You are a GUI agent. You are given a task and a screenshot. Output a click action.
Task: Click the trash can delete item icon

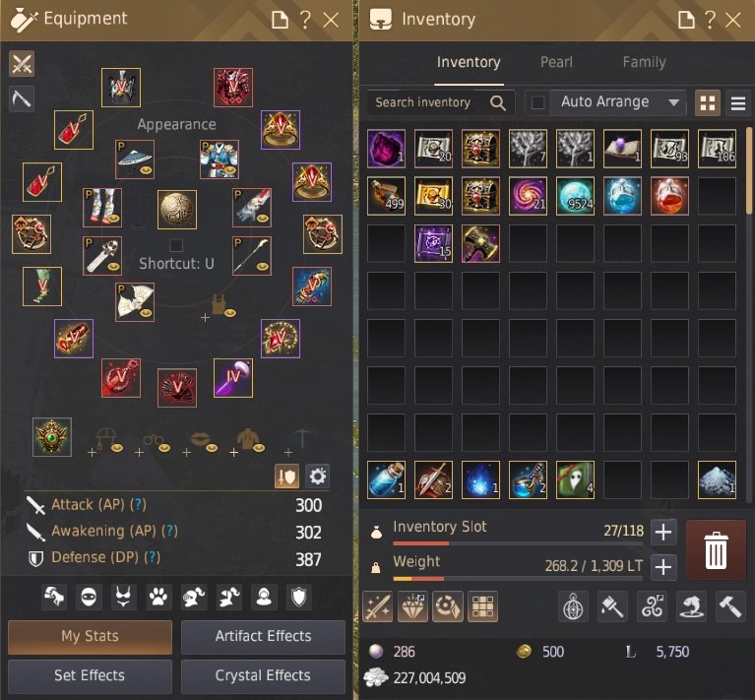[x=716, y=549]
